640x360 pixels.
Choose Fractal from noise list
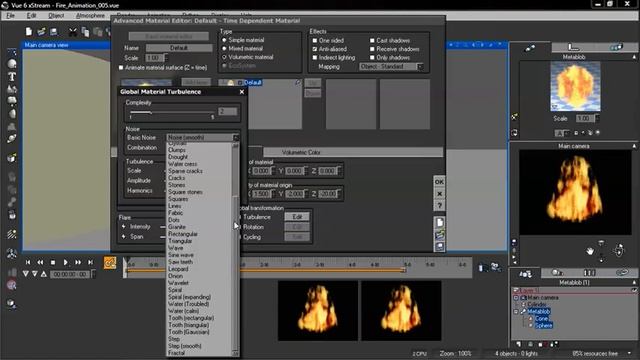[176, 353]
